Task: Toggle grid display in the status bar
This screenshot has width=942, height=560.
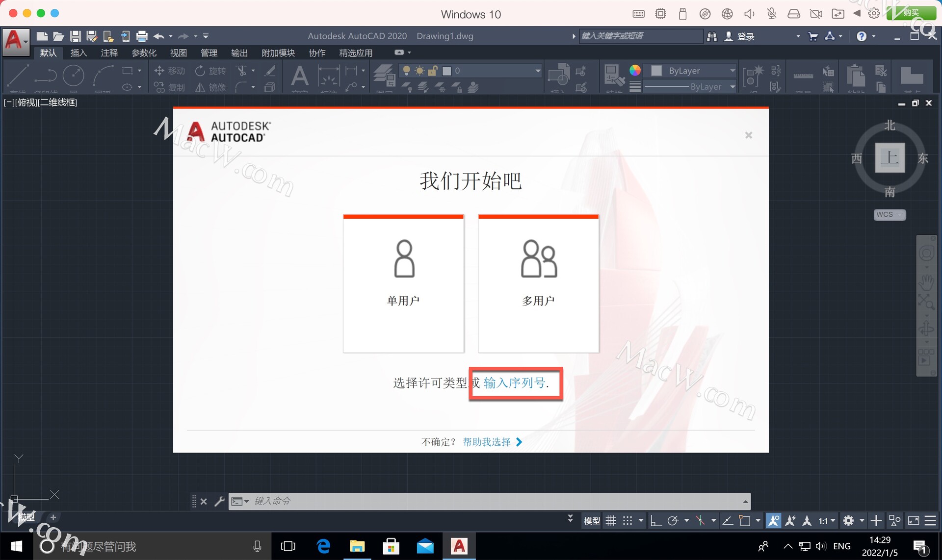Action: click(x=611, y=521)
